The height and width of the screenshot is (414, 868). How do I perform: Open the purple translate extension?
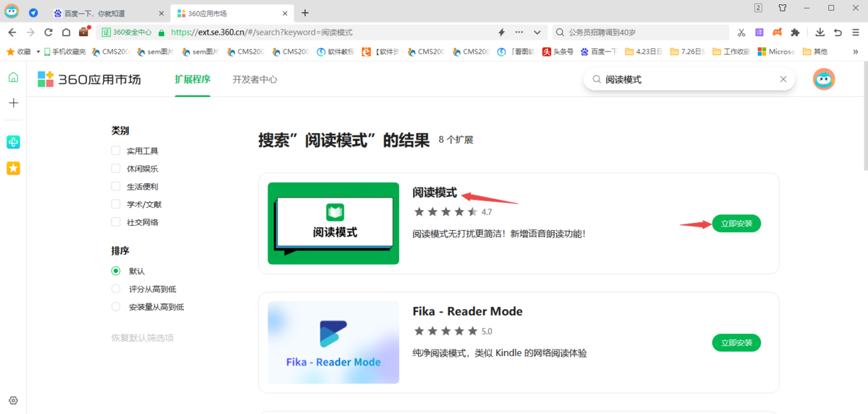point(759,33)
